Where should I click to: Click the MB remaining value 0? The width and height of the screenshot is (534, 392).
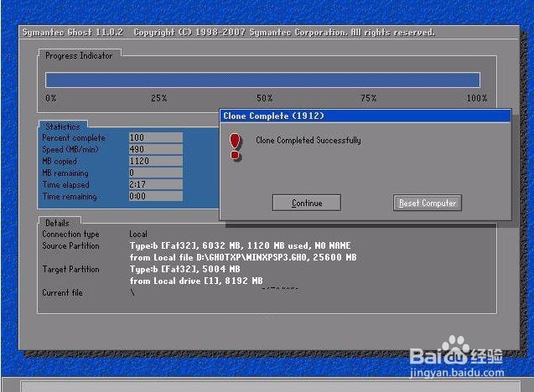(x=156, y=173)
